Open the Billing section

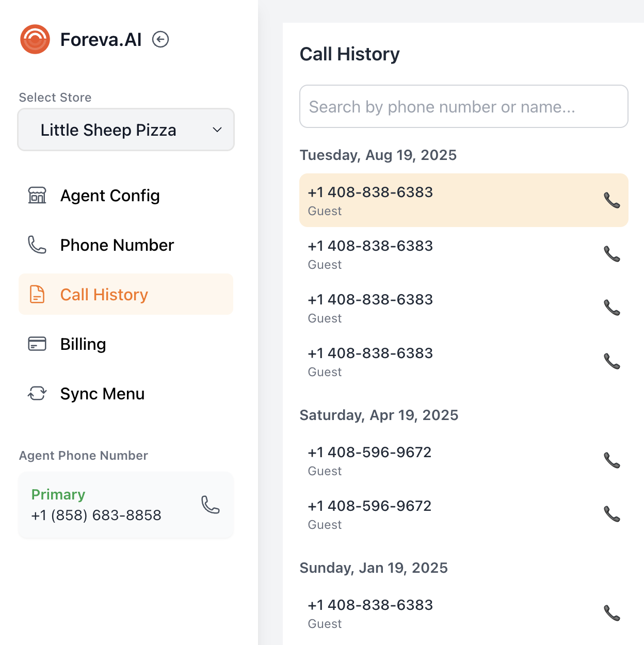[83, 344]
